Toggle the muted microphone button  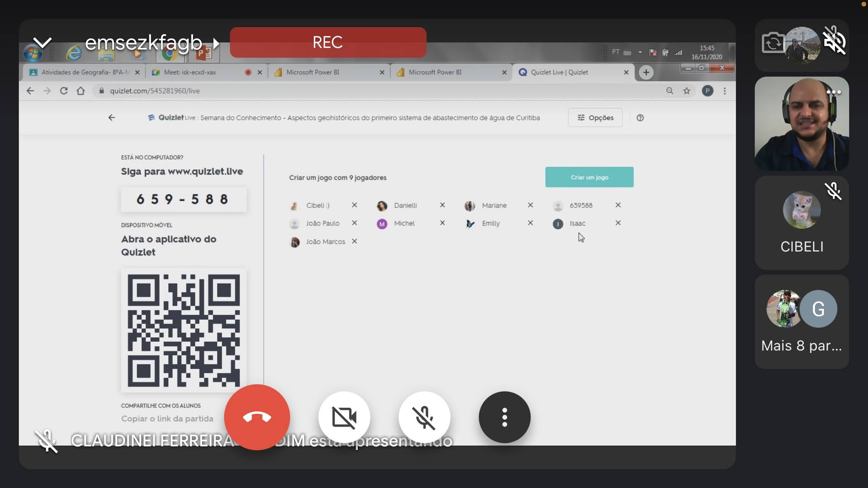click(424, 417)
